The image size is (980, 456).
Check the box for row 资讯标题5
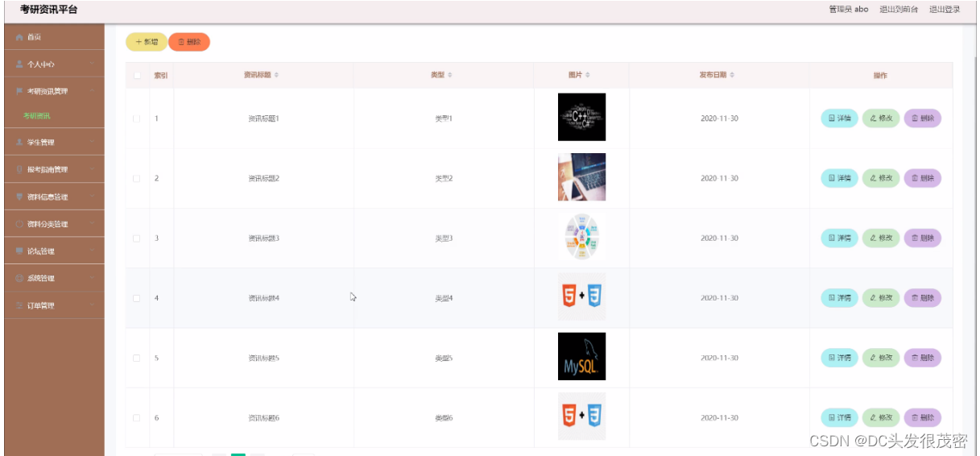(x=137, y=358)
